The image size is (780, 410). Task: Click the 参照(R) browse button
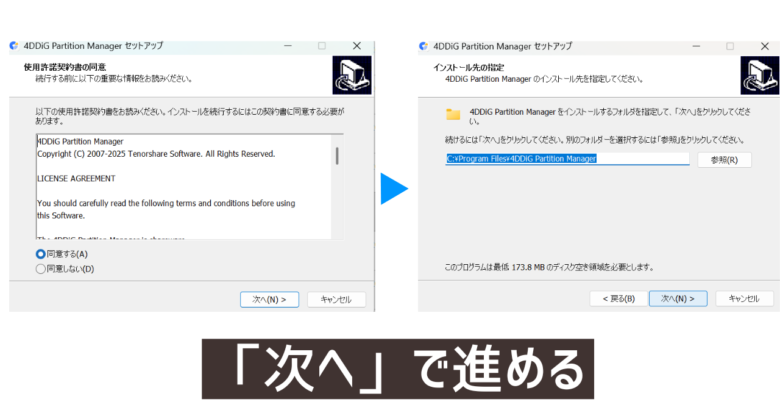[724, 160]
